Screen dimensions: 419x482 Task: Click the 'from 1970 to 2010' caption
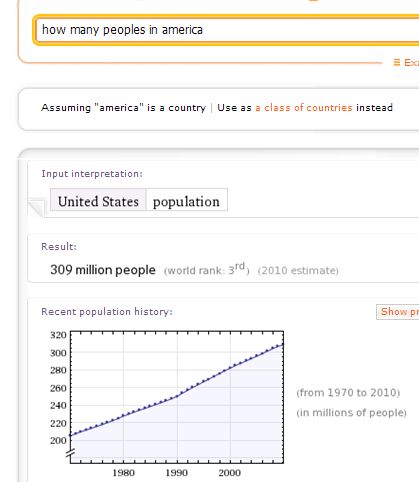pyautogui.click(x=348, y=393)
